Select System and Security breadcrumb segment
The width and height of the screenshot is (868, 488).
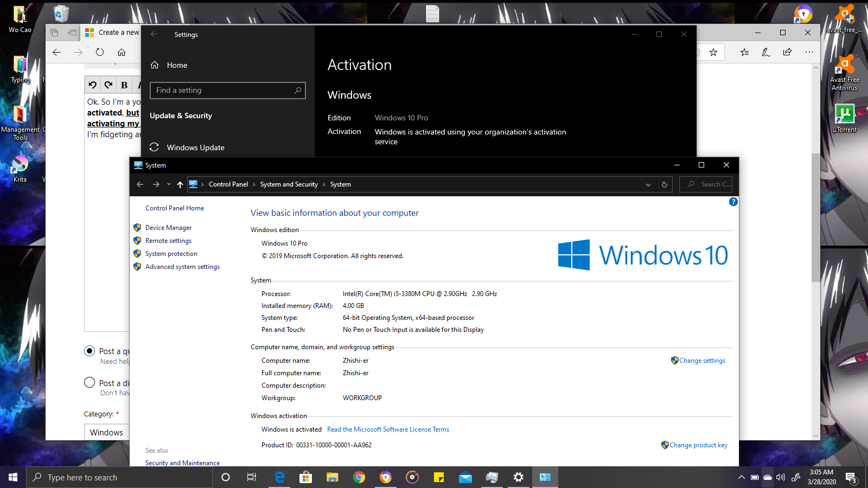click(289, 184)
